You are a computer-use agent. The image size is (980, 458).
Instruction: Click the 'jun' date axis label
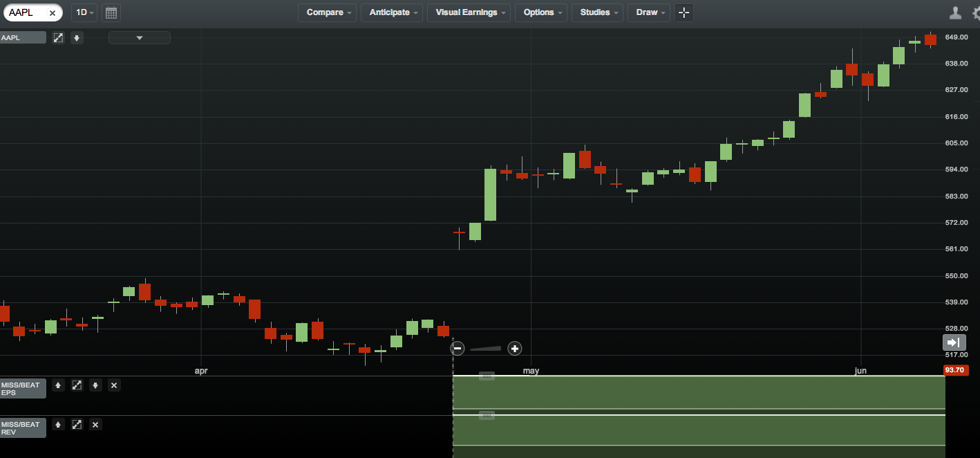click(x=860, y=371)
